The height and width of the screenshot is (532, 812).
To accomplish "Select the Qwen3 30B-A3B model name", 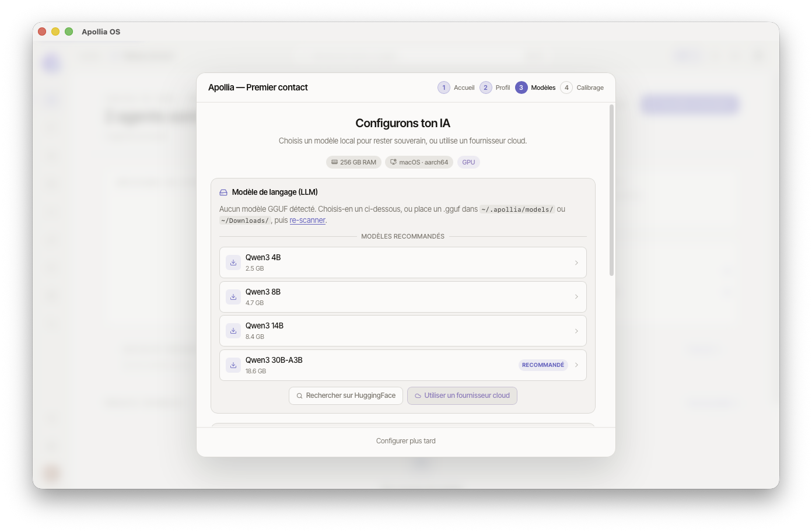I will [x=274, y=360].
